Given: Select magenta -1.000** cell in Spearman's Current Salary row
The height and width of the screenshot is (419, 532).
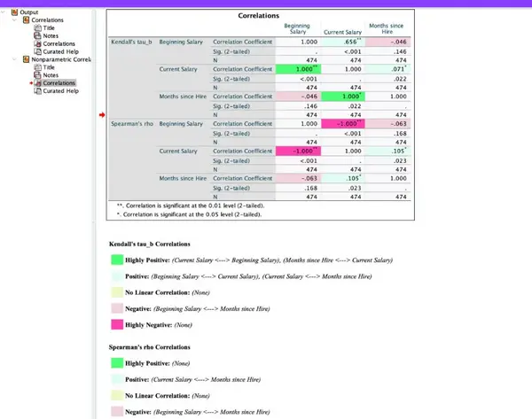Looking at the screenshot, I should click(298, 151).
